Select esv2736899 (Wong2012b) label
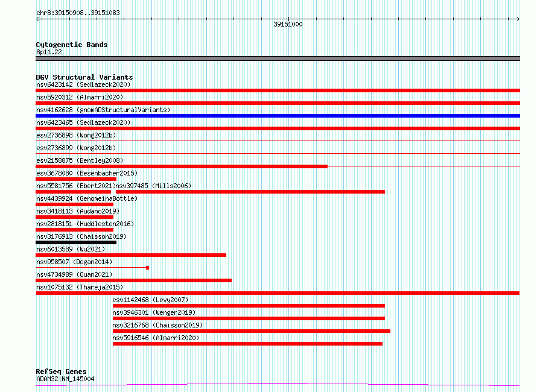 [x=76, y=148]
